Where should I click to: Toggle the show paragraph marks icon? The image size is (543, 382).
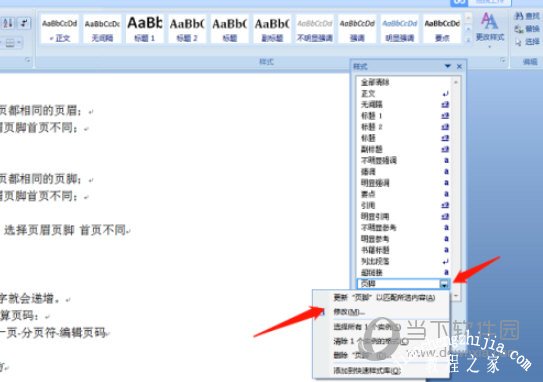point(24,24)
